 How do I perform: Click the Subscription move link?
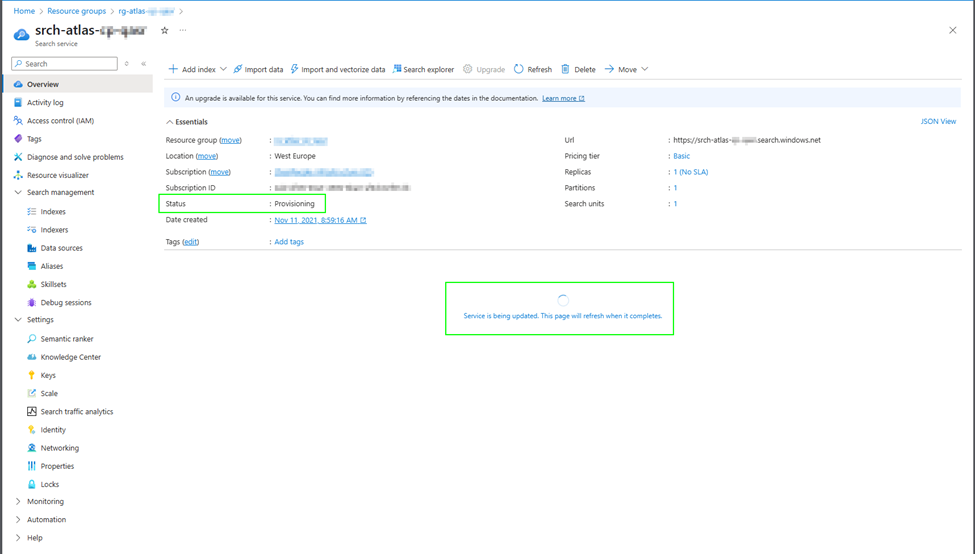pyautogui.click(x=219, y=172)
